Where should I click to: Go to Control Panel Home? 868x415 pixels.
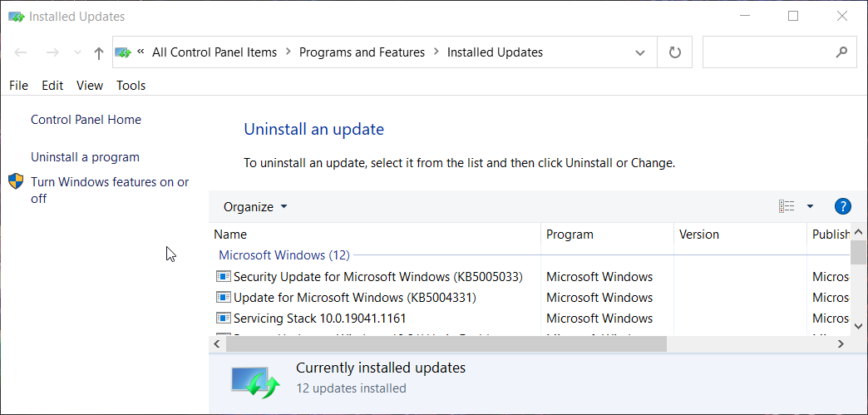86,120
